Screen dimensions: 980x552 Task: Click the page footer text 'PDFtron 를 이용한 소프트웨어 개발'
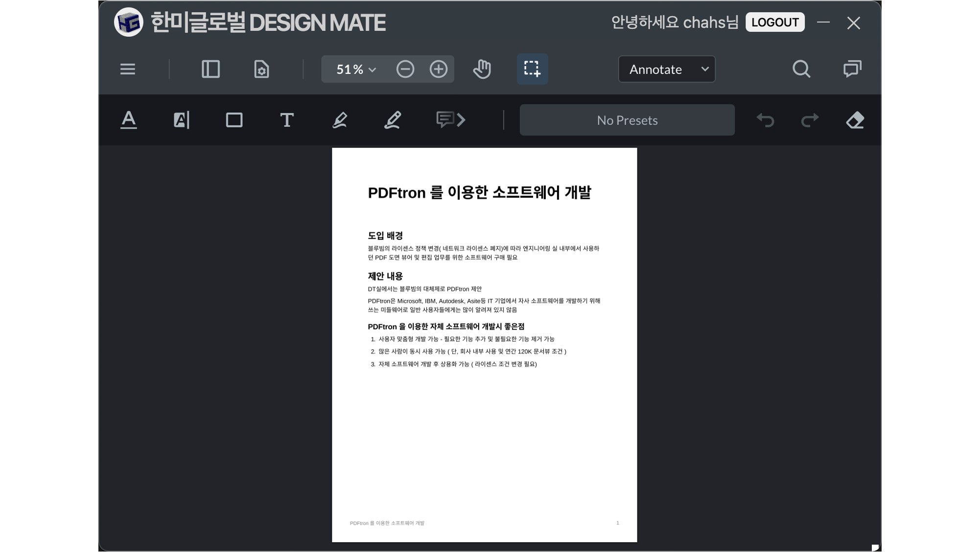point(387,523)
